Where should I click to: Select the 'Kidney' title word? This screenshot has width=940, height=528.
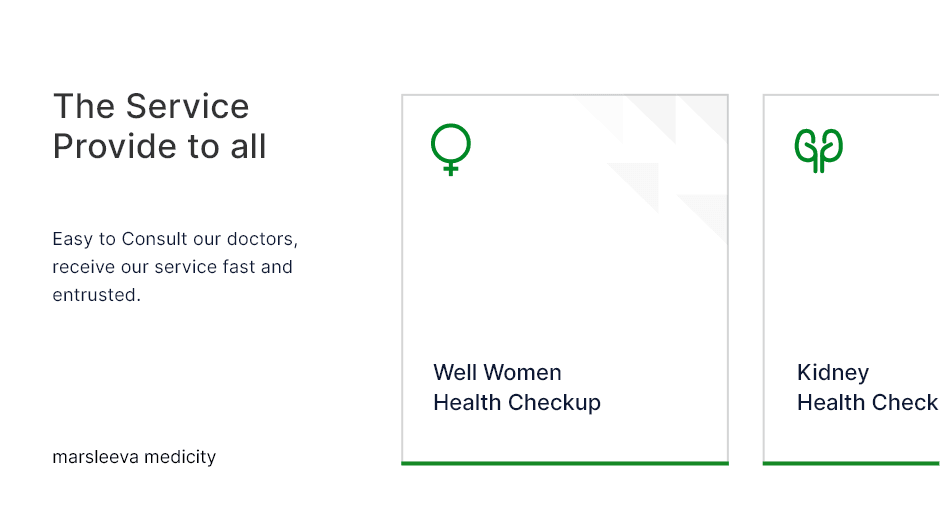832,373
